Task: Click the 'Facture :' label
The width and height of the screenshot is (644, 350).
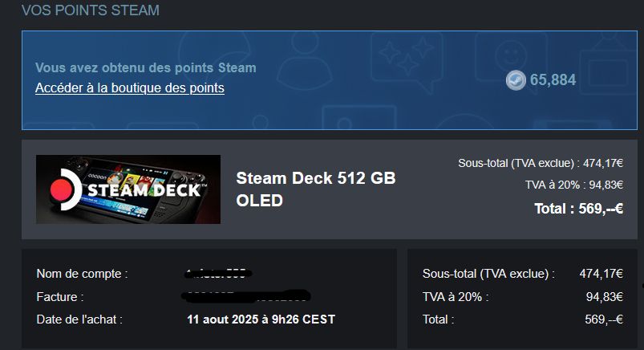Action: pyautogui.click(x=60, y=296)
